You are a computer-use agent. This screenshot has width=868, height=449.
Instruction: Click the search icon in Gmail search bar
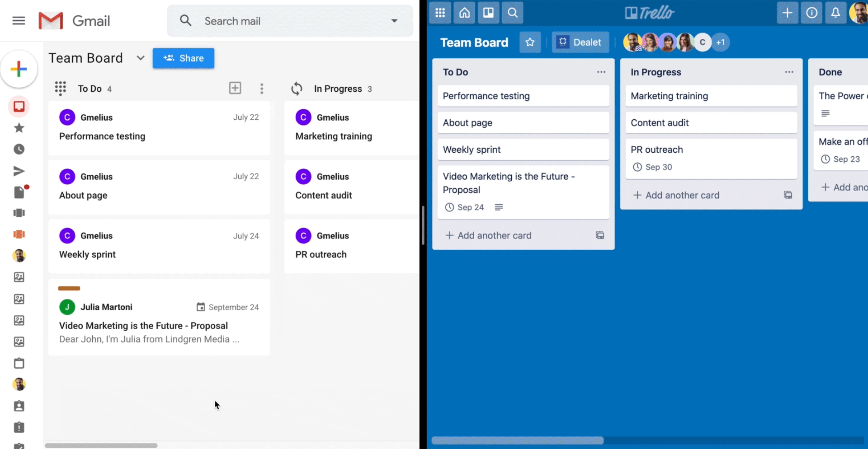(186, 21)
